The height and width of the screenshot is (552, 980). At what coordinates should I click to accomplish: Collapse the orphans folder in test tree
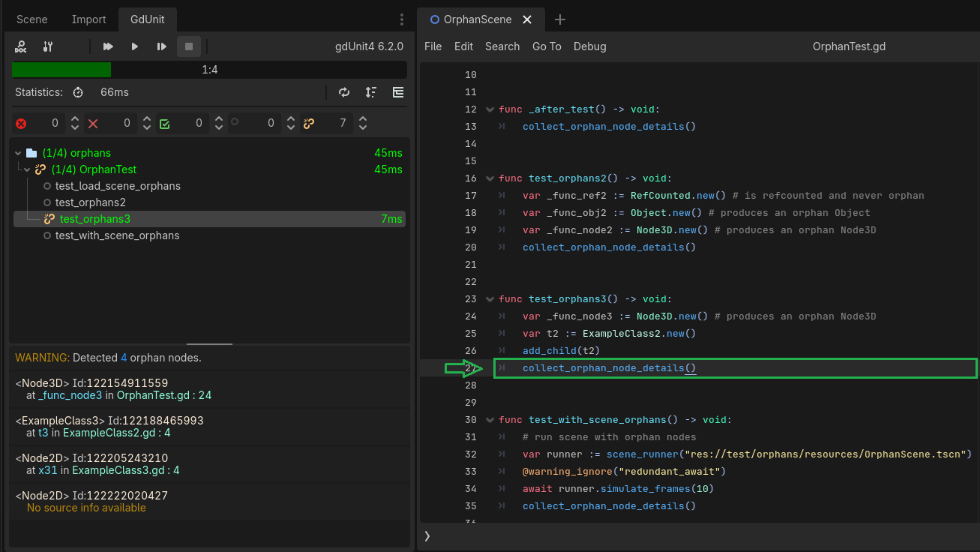click(x=17, y=153)
